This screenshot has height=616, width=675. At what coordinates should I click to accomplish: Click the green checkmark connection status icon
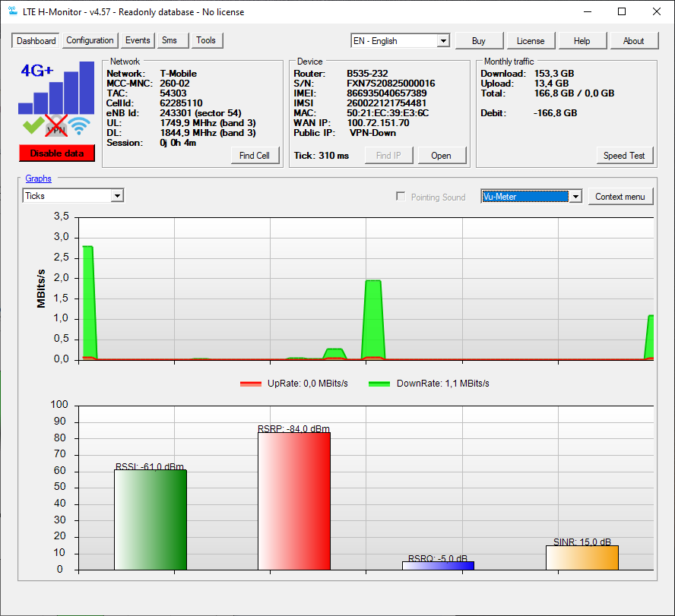(x=33, y=125)
